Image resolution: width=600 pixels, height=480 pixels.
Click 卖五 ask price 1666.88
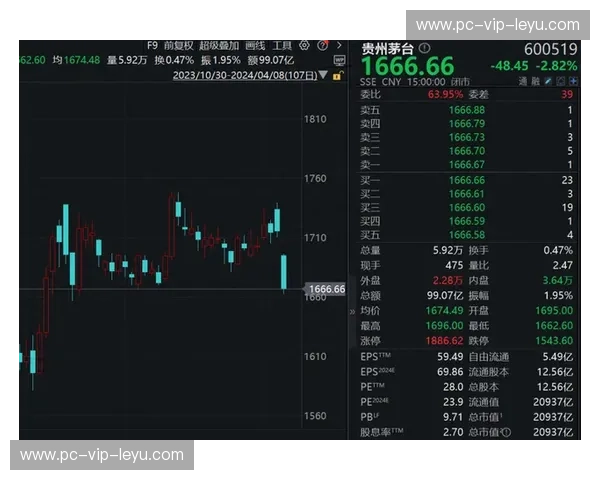[x=467, y=110]
